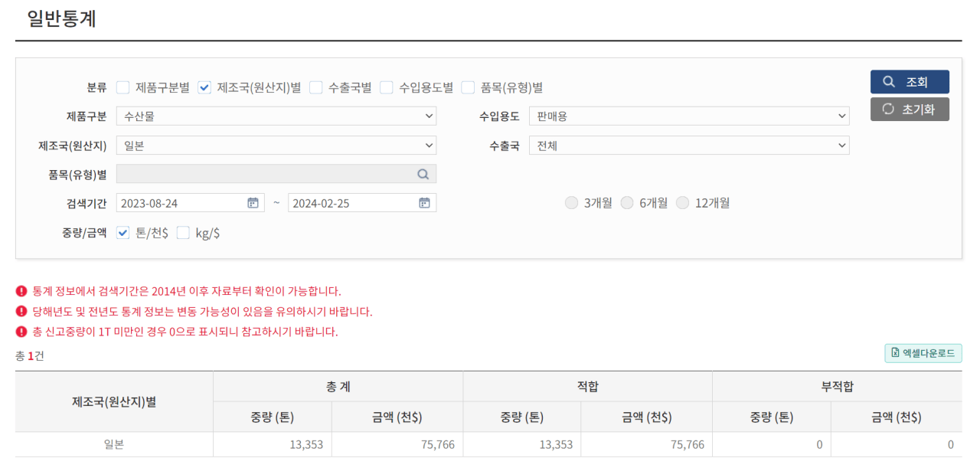The width and height of the screenshot is (980, 468).
Task: Select the kg/$ unit checkbox
Action: click(183, 233)
